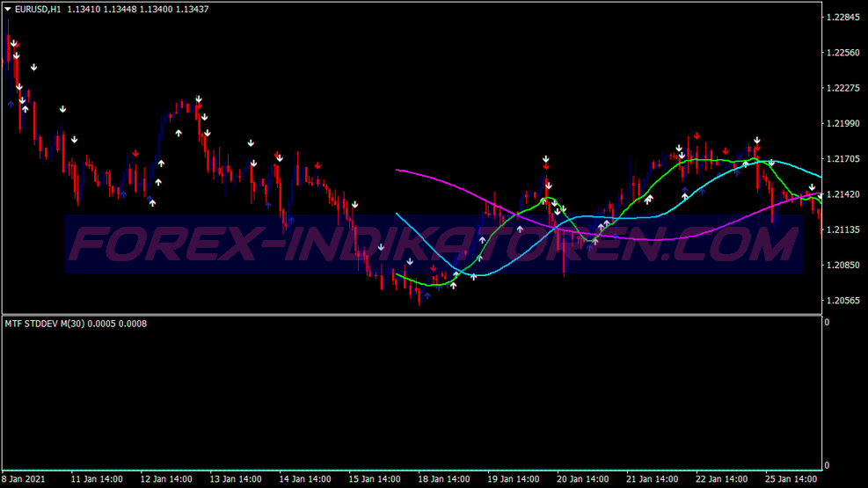Image resolution: width=868 pixels, height=488 pixels.
Task: Click the 13 Jan 14:00 time label
Action: pos(236,479)
